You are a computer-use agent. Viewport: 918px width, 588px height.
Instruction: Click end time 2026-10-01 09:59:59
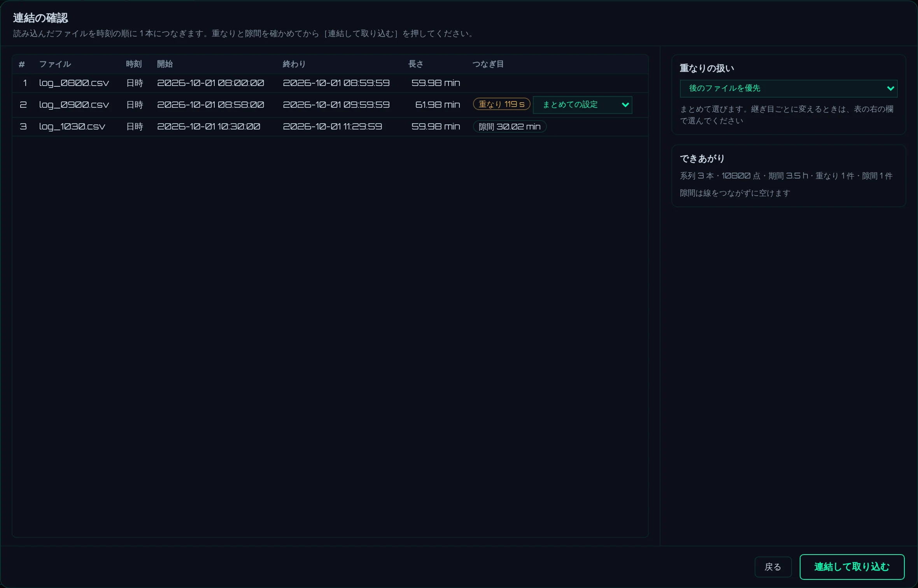click(336, 105)
